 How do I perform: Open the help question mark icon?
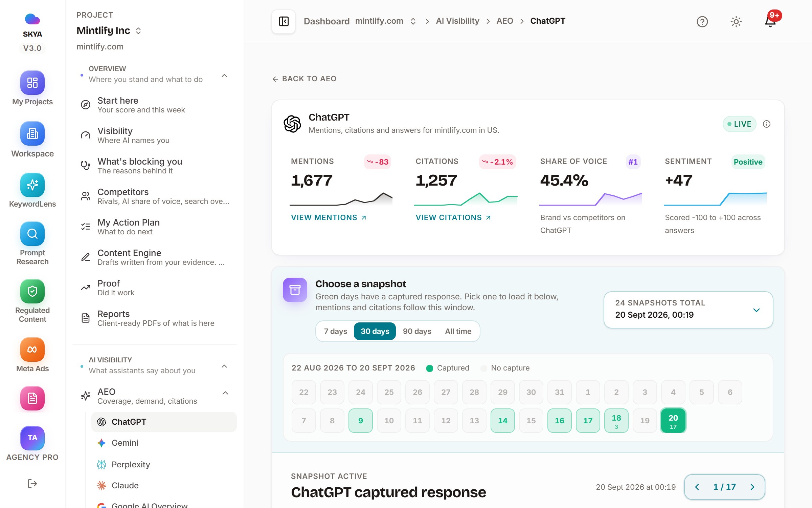pyautogui.click(x=702, y=22)
